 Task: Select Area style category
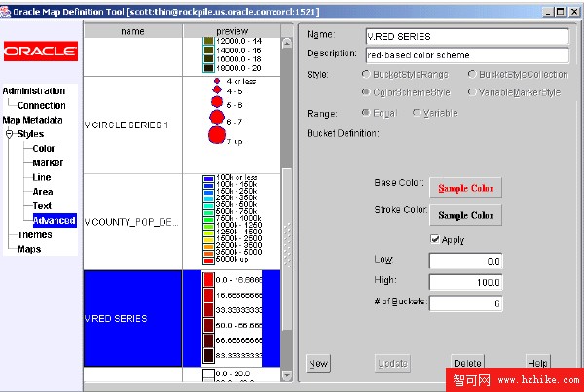(x=43, y=192)
